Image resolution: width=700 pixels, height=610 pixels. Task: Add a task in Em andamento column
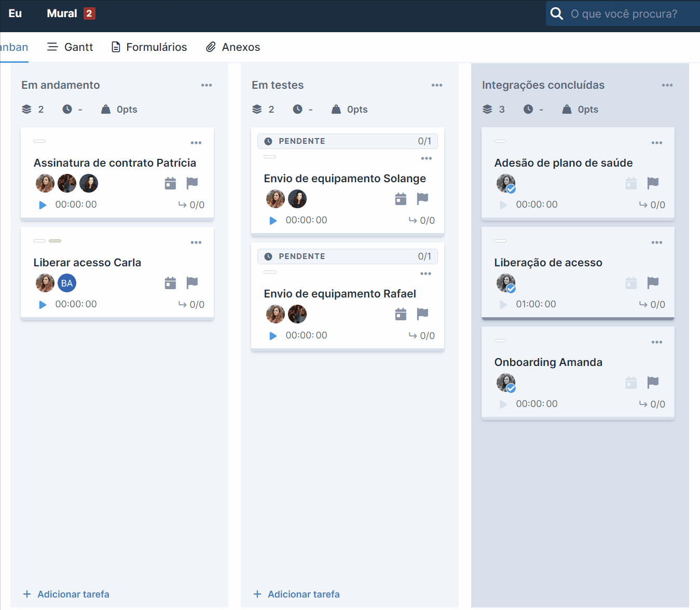(66, 594)
